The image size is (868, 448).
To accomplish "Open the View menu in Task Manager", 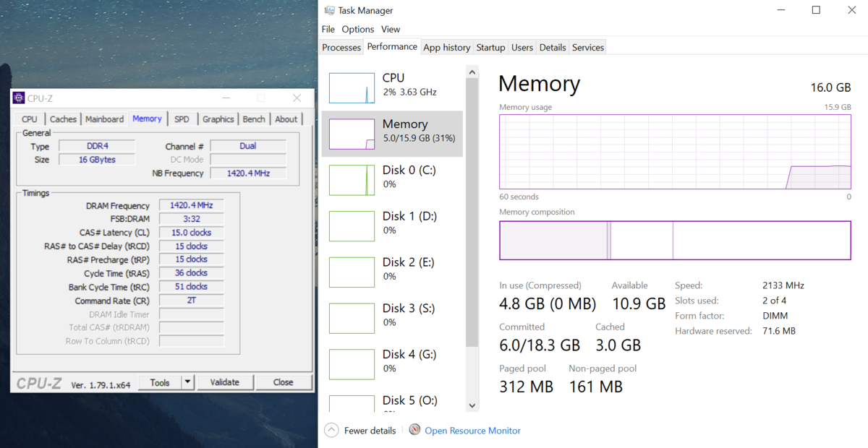I will [x=391, y=29].
